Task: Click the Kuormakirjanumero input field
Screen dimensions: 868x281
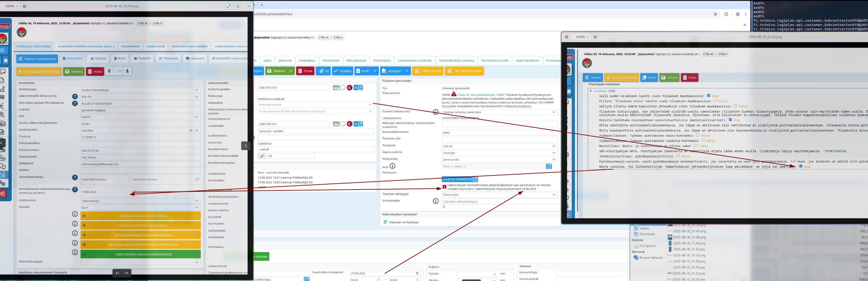Action: coord(499,132)
